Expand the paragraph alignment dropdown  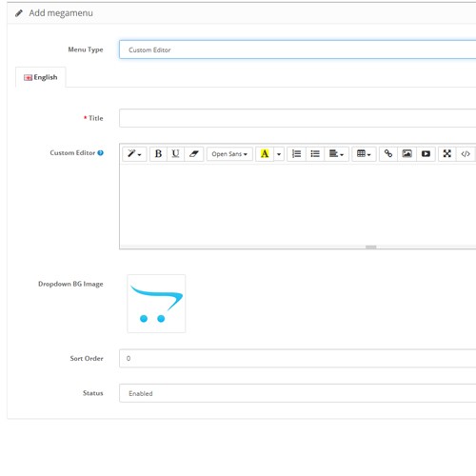click(x=337, y=154)
